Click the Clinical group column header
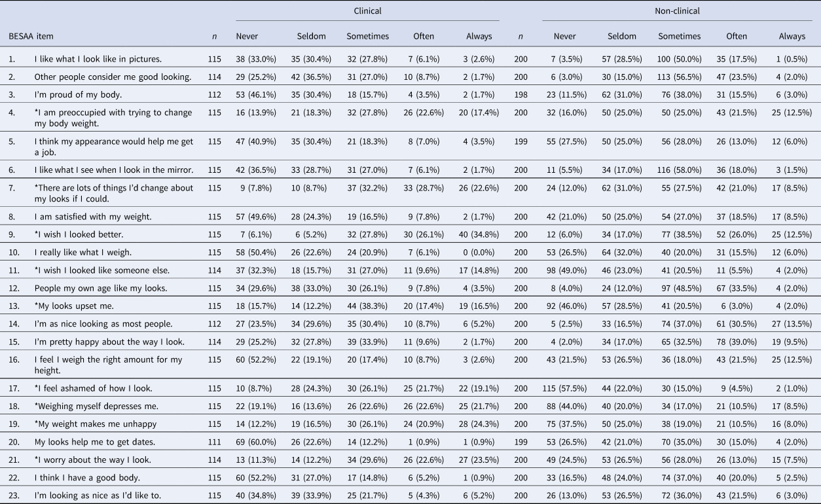This screenshot has width=821, height=504. (x=367, y=11)
